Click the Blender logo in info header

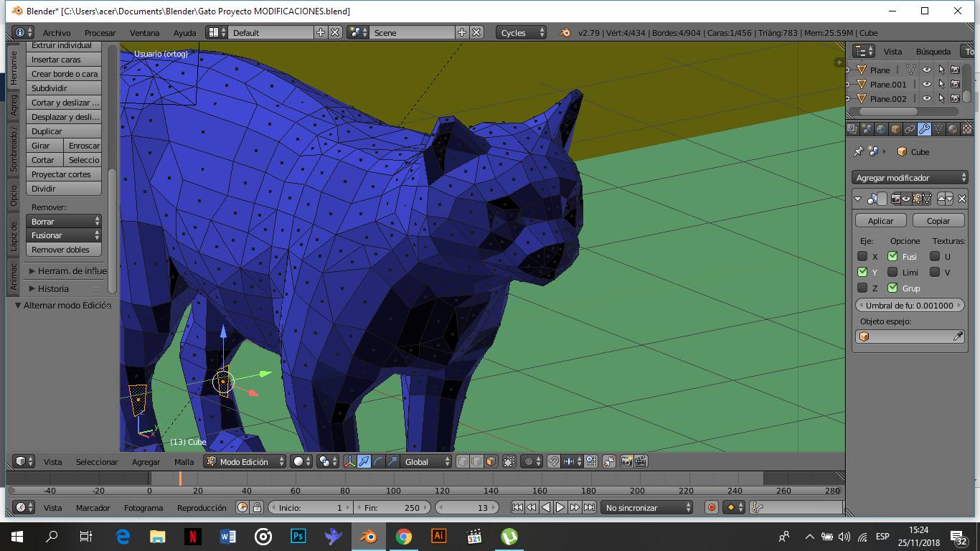click(565, 32)
